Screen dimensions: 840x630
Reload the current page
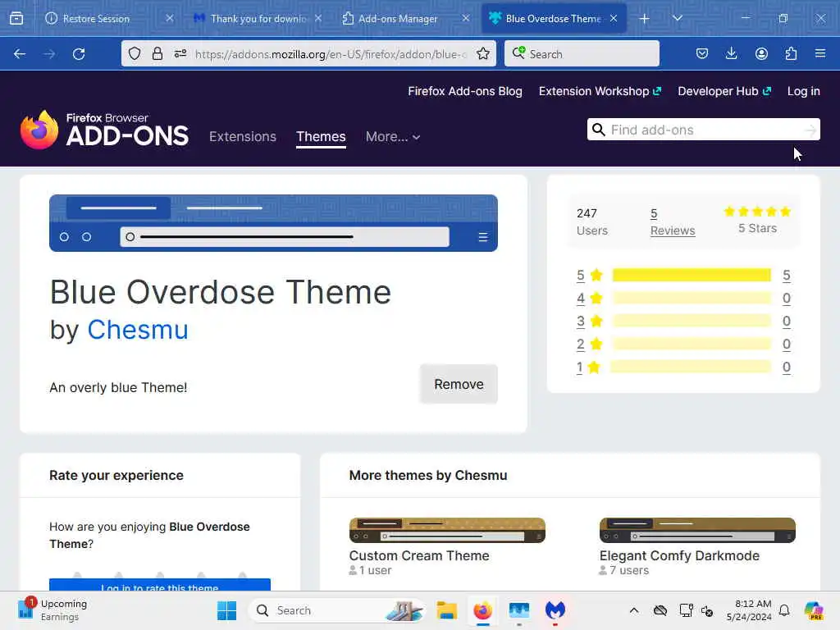79,54
